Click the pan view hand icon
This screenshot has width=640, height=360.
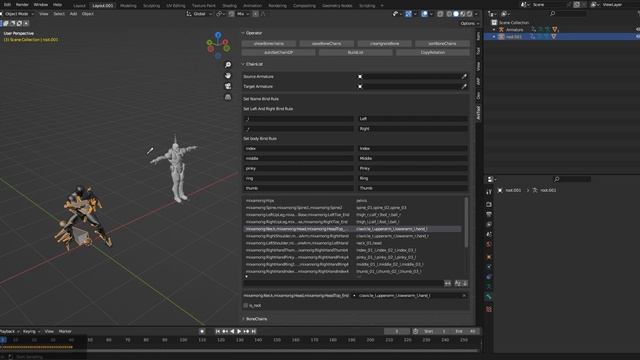click(x=228, y=76)
